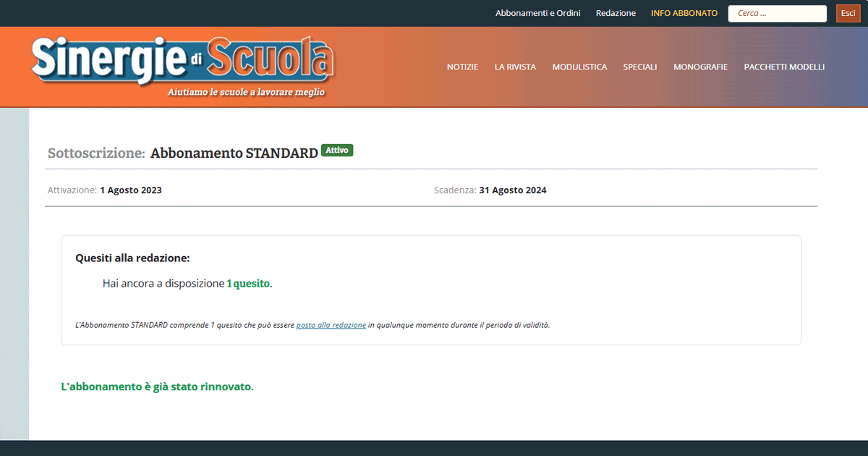The width and height of the screenshot is (868, 456).
Task: Select the '1 quesito' green text
Action: [248, 284]
